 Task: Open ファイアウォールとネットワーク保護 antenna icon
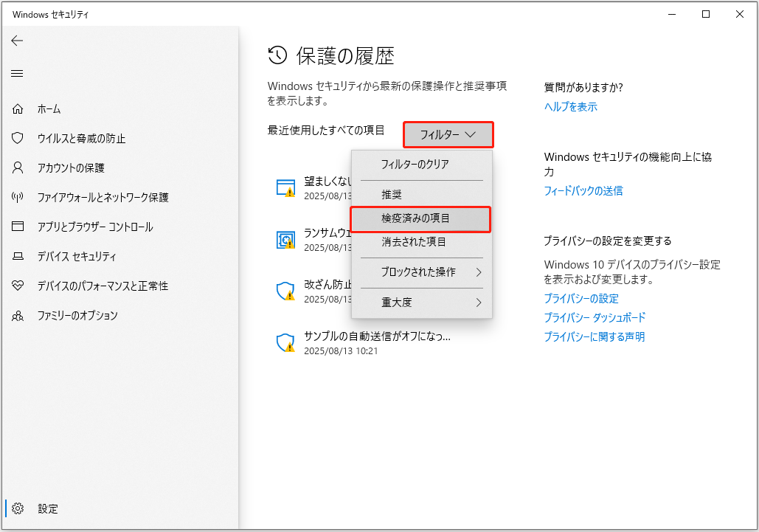click(x=18, y=198)
